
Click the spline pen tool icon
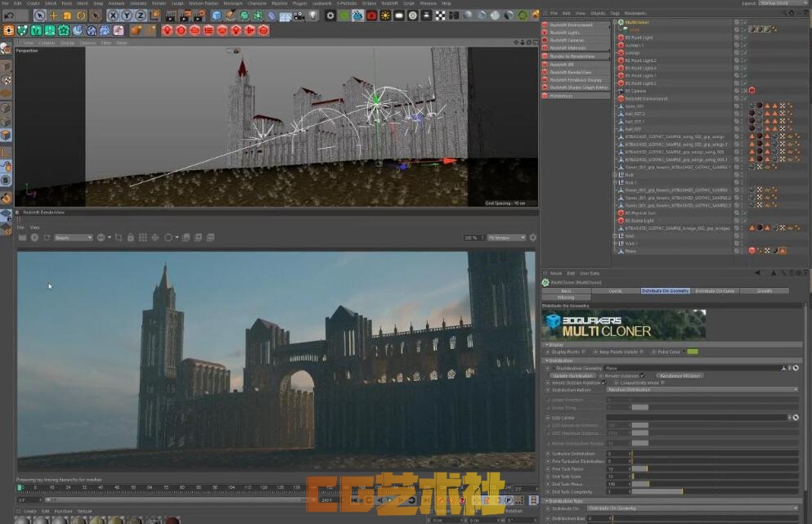(231, 16)
